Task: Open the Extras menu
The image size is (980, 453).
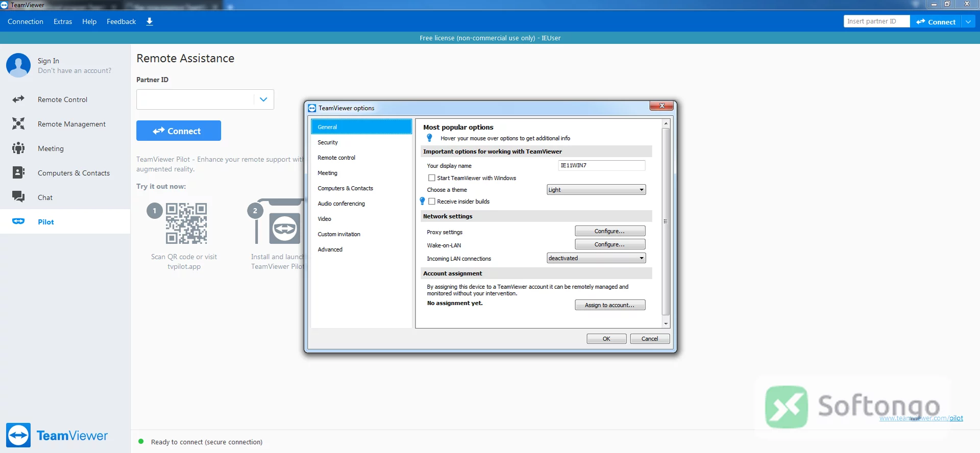Action: point(63,21)
